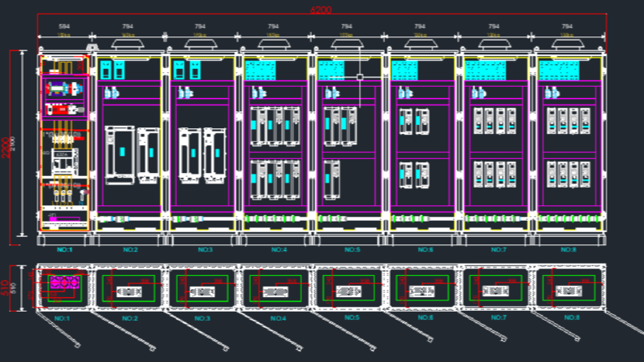Select the NO:6 label under the base plan

(426, 317)
